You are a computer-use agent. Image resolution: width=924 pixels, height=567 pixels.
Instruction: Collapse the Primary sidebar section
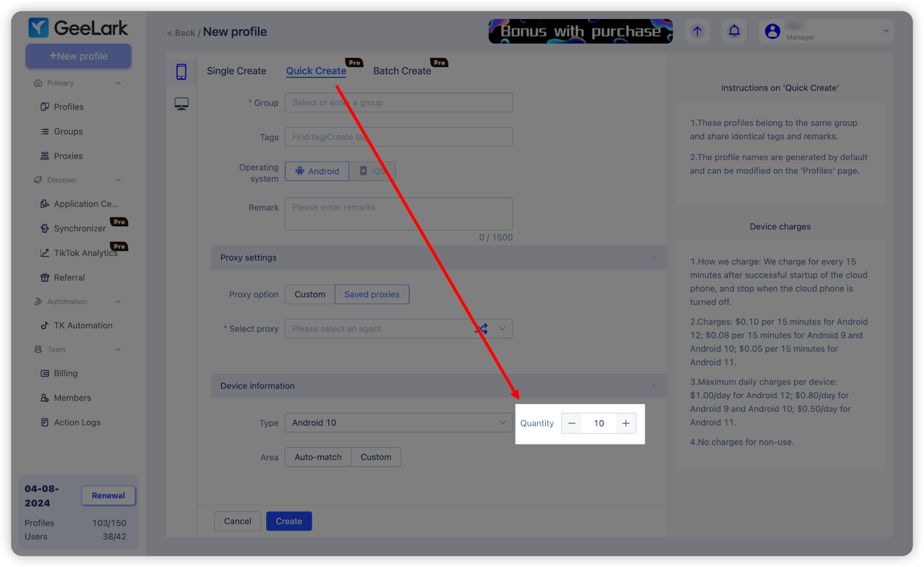(x=118, y=83)
